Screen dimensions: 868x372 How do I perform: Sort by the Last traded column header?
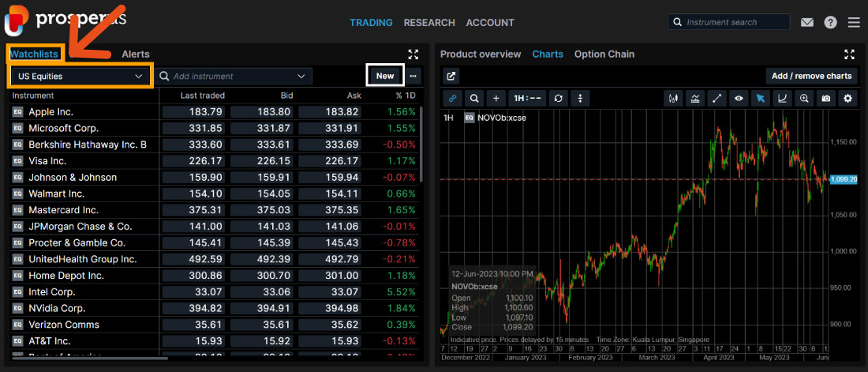click(203, 96)
